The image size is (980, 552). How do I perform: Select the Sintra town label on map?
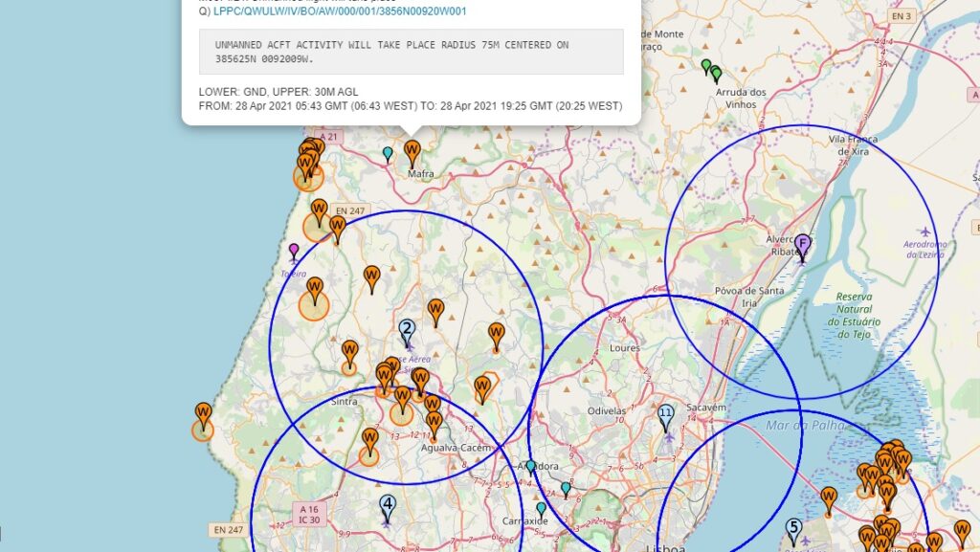[x=344, y=403]
